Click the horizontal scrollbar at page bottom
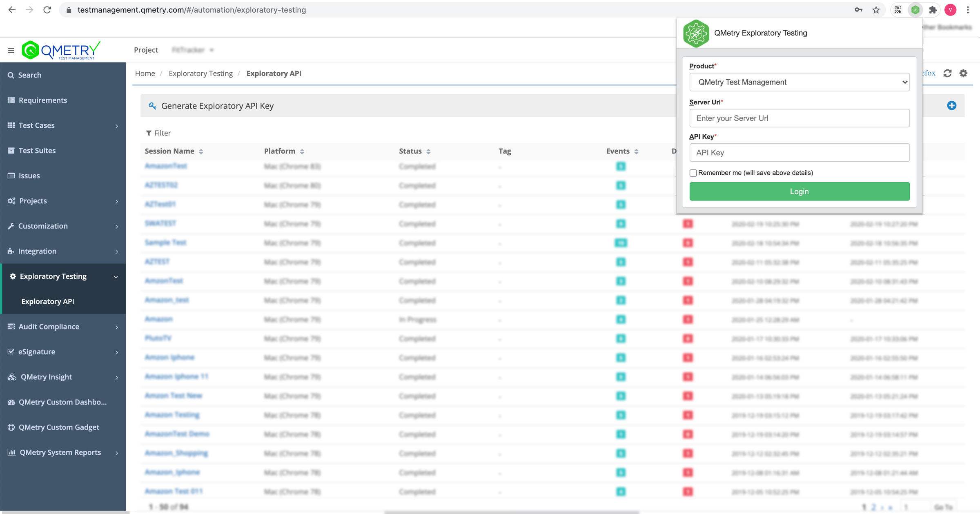 [512, 512]
